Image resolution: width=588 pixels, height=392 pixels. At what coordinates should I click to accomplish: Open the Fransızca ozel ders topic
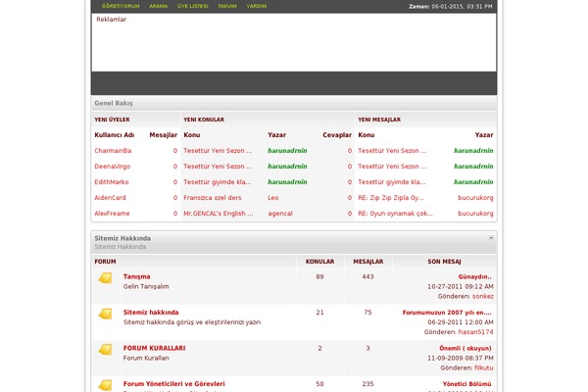pos(211,197)
